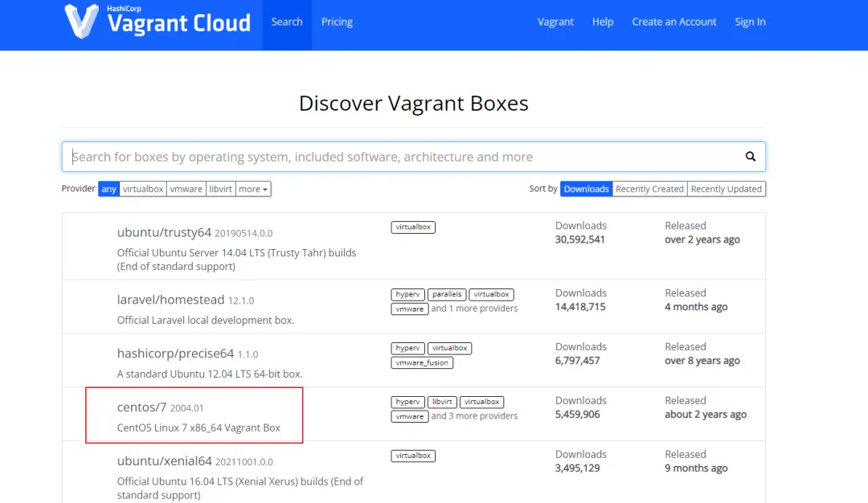This screenshot has width=868, height=503.
Task: Click '4 months ago' release text
Action: tap(696, 307)
